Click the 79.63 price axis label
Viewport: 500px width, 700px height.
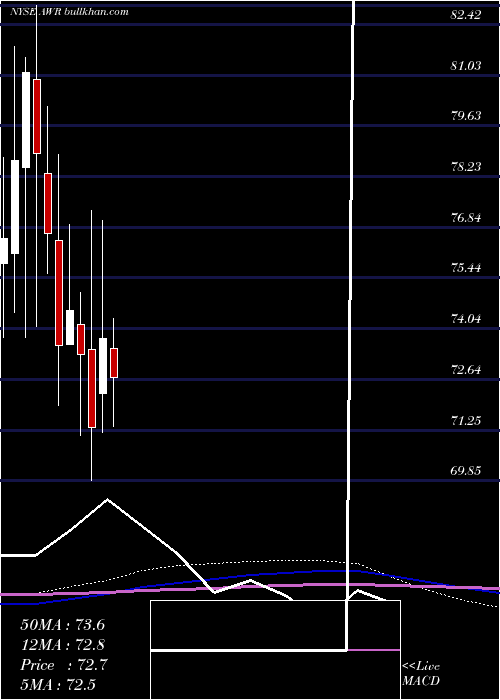[x=466, y=116]
